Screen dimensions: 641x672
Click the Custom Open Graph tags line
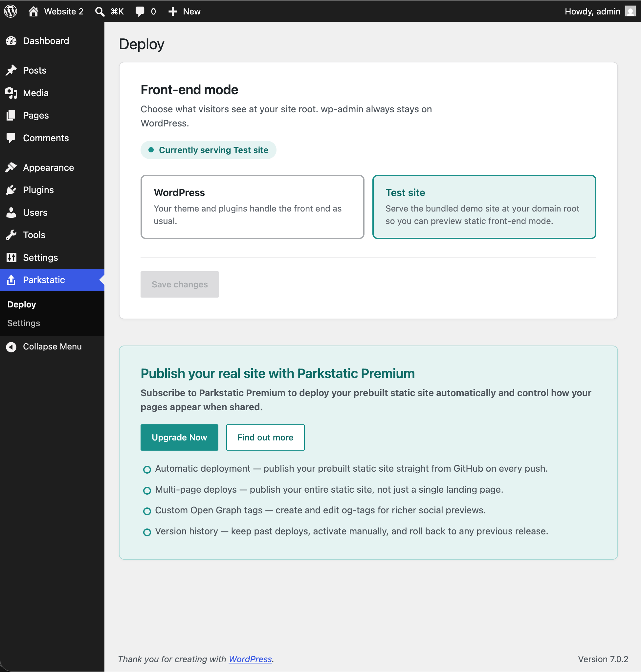(320, 510)
